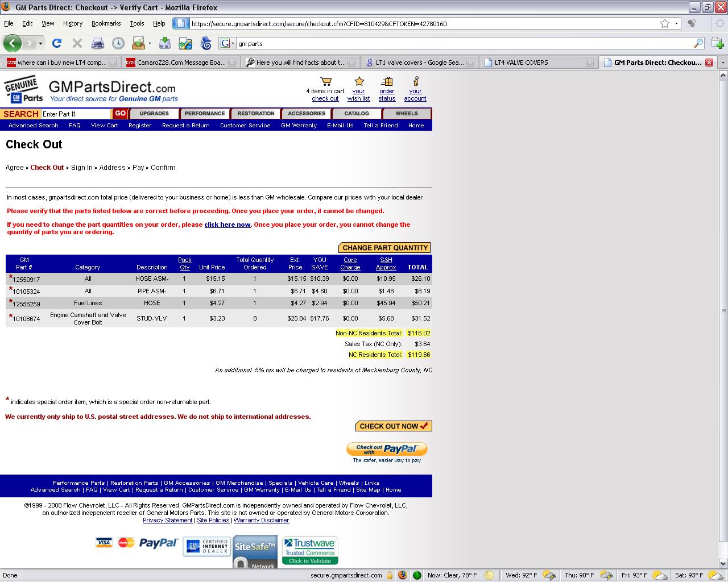Open your wish list star icon

[359, 82]
